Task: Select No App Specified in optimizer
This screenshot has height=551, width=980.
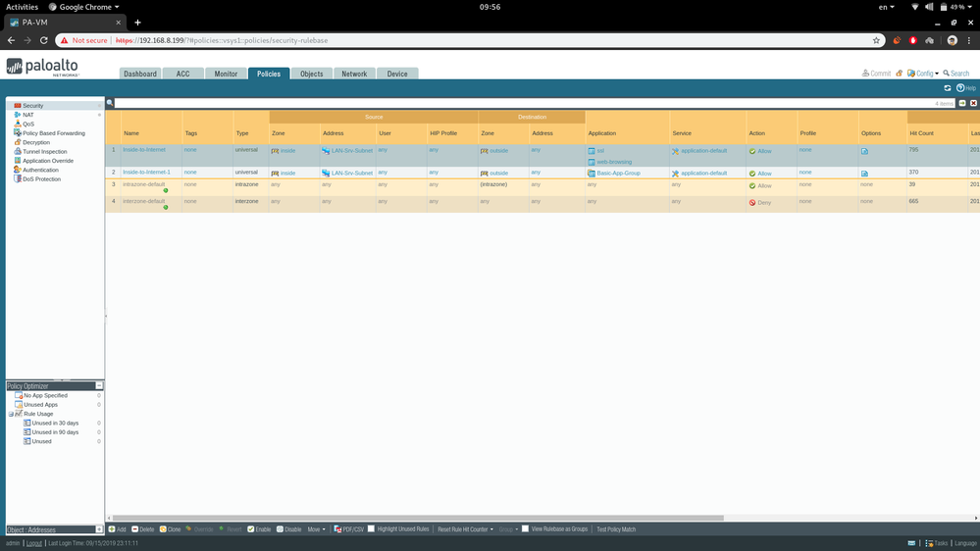Action: pyautogui.click(x=45, y=395)
